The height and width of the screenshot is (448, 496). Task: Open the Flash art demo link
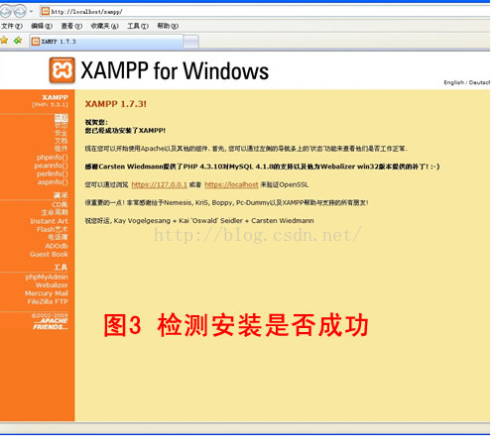pyautogui.click(x=53, y=229)
